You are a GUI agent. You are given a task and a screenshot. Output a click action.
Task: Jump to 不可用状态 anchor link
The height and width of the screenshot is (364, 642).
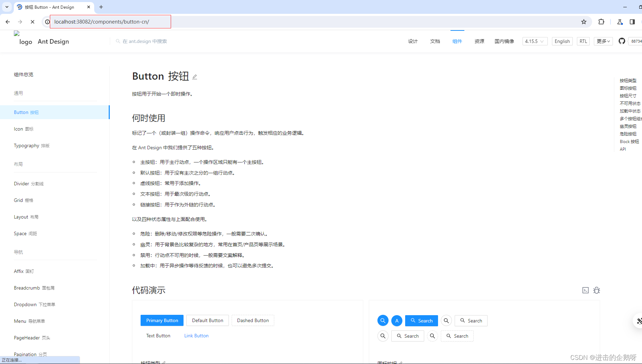630,103
